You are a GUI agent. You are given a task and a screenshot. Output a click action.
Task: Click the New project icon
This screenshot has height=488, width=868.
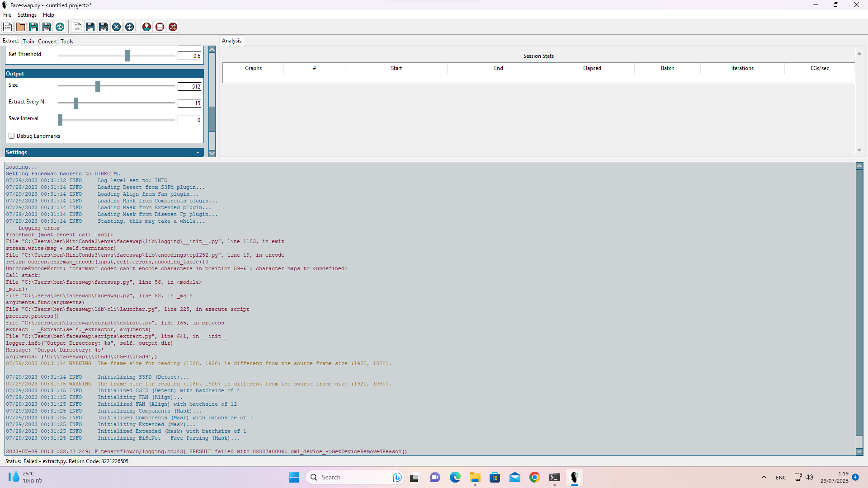(8, 27)
